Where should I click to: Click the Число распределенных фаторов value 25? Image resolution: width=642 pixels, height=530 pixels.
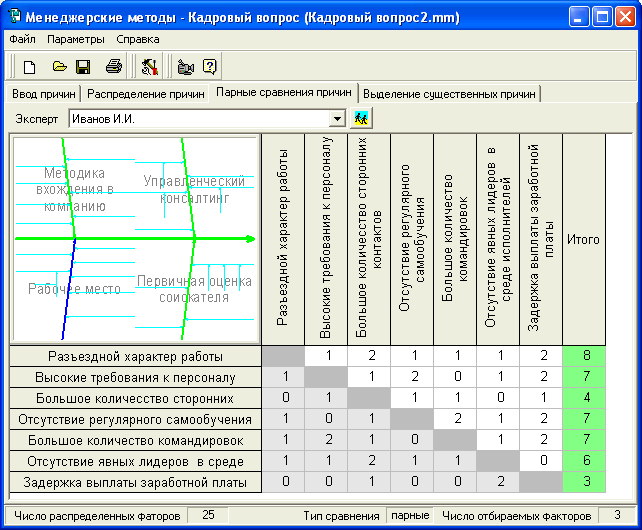[208, 515]
